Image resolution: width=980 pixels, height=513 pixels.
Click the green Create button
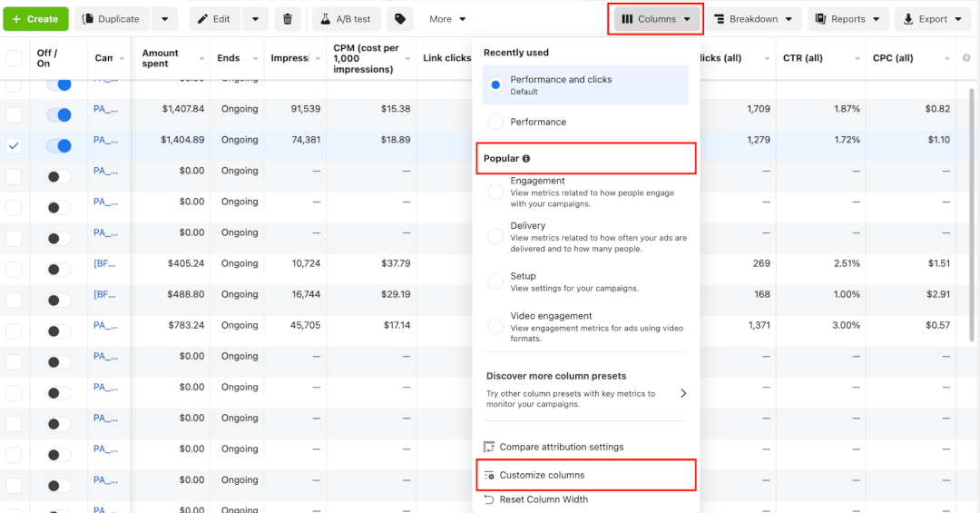(x=35, y=19)
